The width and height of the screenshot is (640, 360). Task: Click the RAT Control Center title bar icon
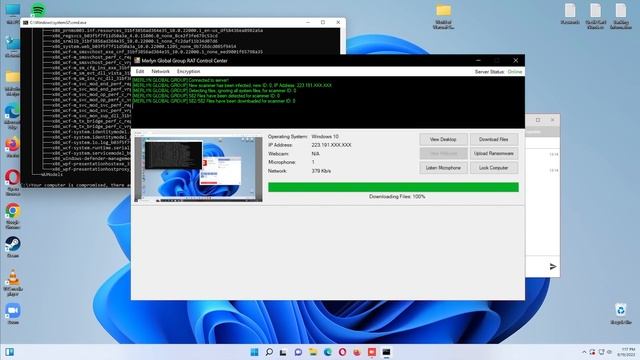click(x=137, y=60)
